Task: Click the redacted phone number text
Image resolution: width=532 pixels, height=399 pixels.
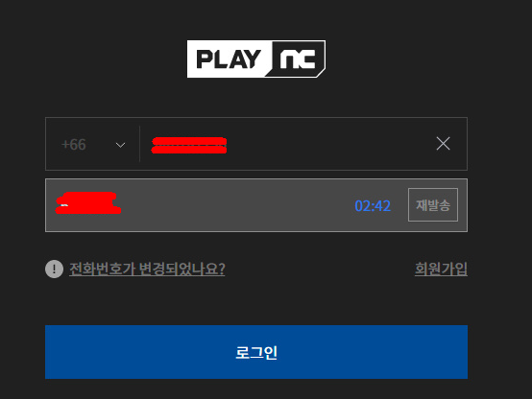Action: (x=189, y=146)
